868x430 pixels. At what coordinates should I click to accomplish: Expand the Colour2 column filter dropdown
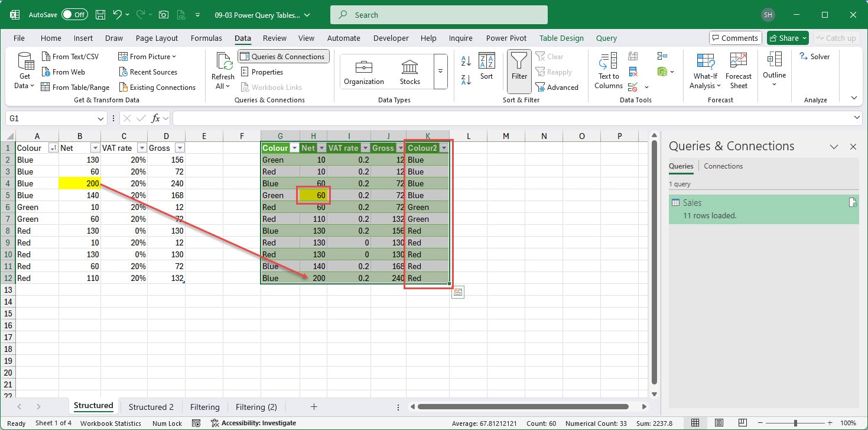443,148
